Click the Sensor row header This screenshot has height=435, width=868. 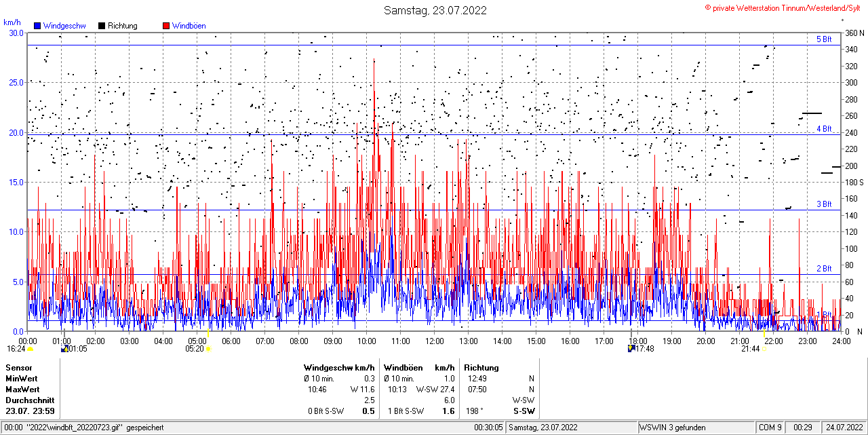coord(19,368)
